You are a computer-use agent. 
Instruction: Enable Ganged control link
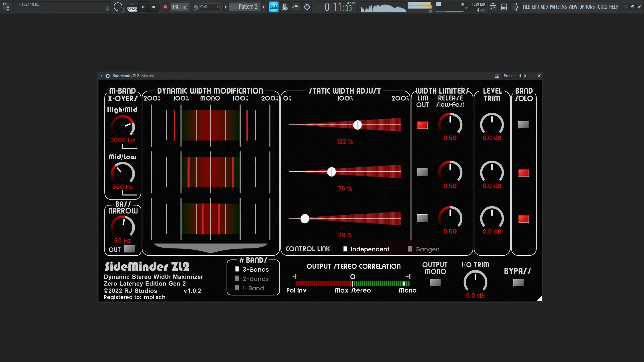pos(410,249)
